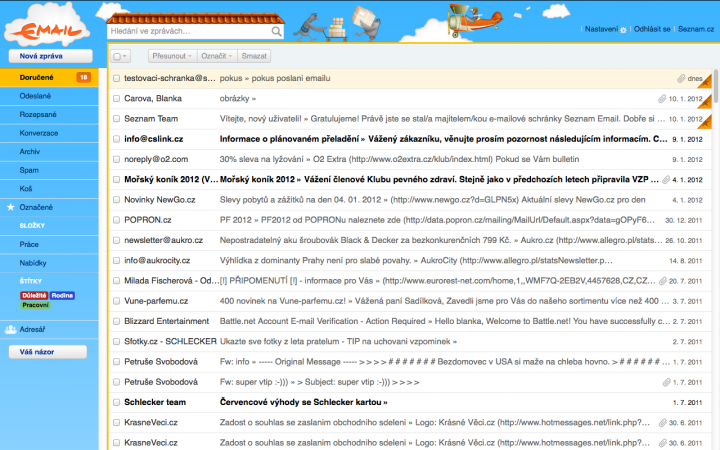Tick checkbox for Carova, Blanka email

coord(117,99)
